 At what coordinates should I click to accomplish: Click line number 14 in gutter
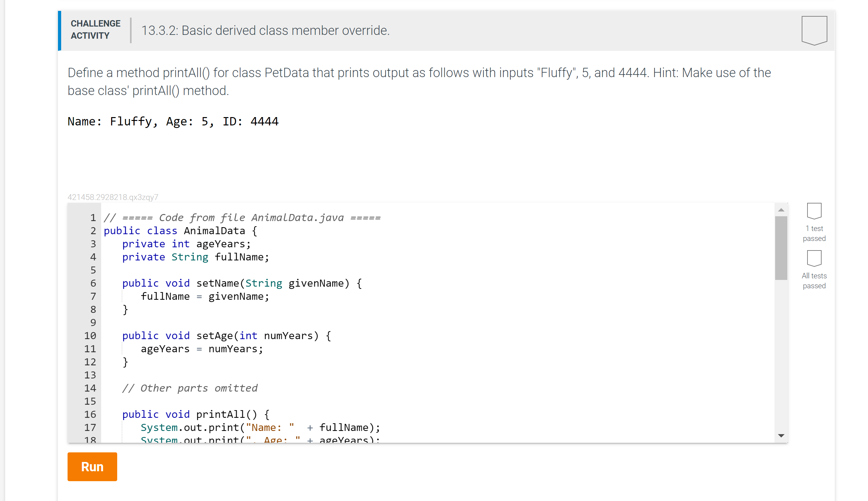[x=90, y=388]
